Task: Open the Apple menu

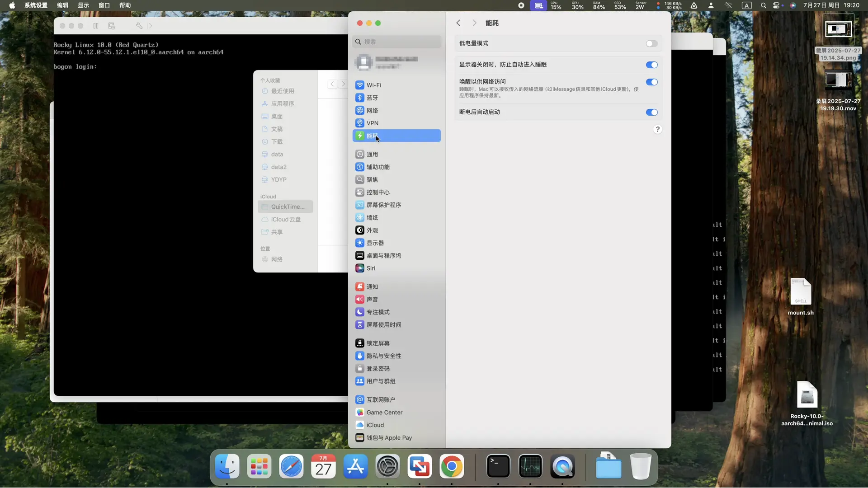Action: click(12, 5)
